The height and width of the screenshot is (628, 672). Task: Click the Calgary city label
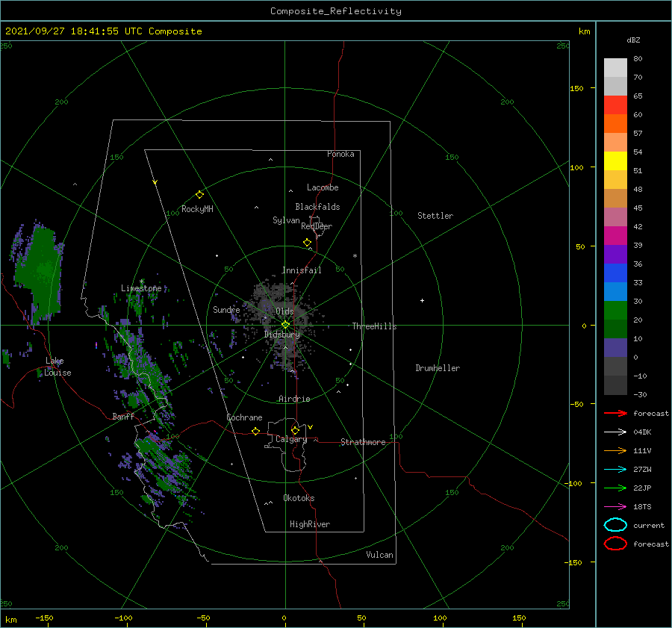point(291,439)
